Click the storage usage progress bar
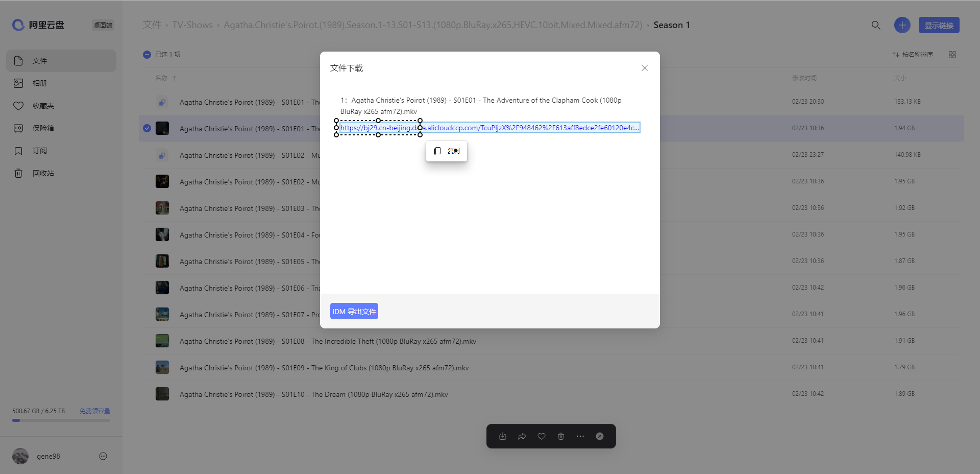 pos(61,420)
